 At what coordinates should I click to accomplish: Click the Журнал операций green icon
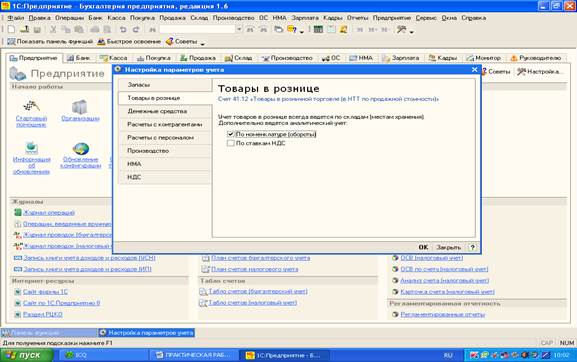coord(18,212)
